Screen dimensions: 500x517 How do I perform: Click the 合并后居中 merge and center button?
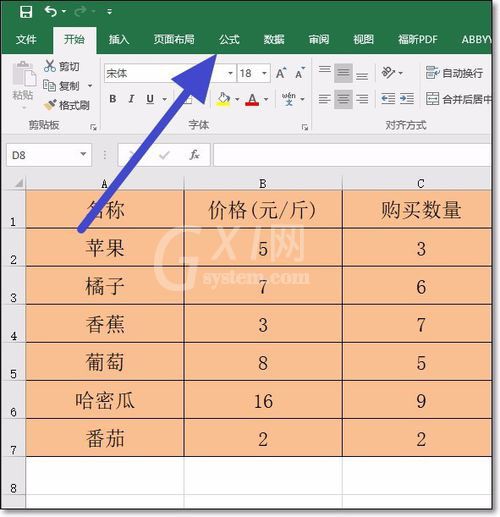pyautogui.click(x=459, y=99)
